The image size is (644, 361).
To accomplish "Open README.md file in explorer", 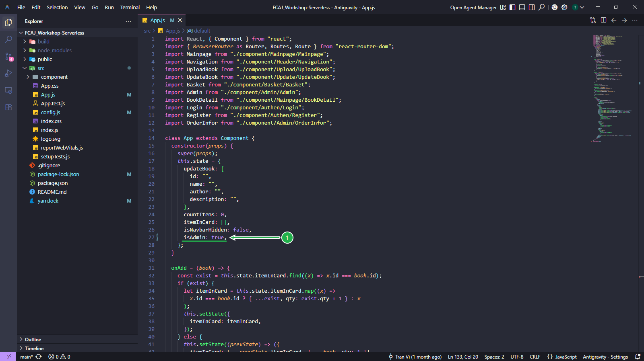I will click(52, 192).
